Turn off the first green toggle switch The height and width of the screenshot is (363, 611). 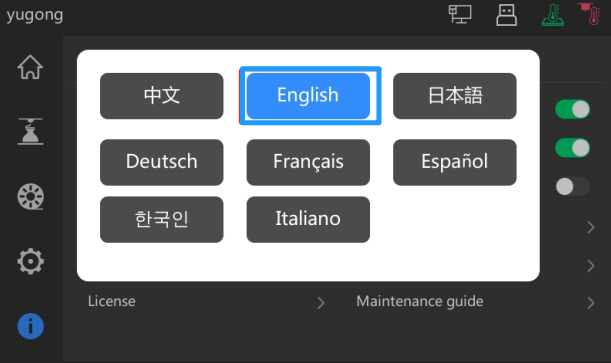click(x=572, y=109)
